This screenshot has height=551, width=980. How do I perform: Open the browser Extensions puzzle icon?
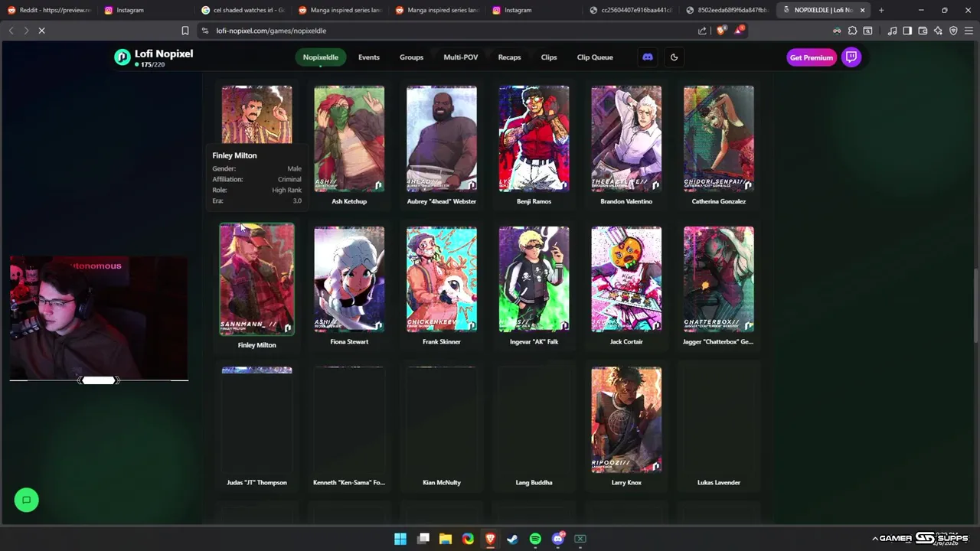pos(852,31)
